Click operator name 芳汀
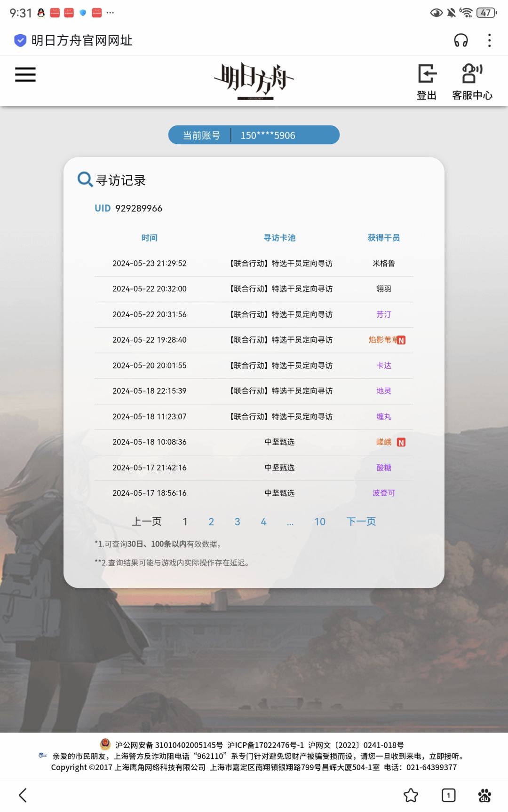 [384, 314]
